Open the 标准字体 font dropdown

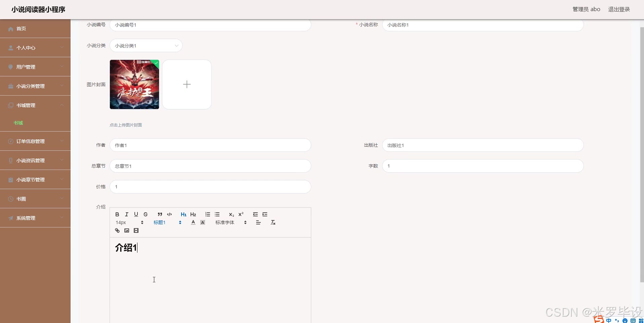(x=231, y=222)
